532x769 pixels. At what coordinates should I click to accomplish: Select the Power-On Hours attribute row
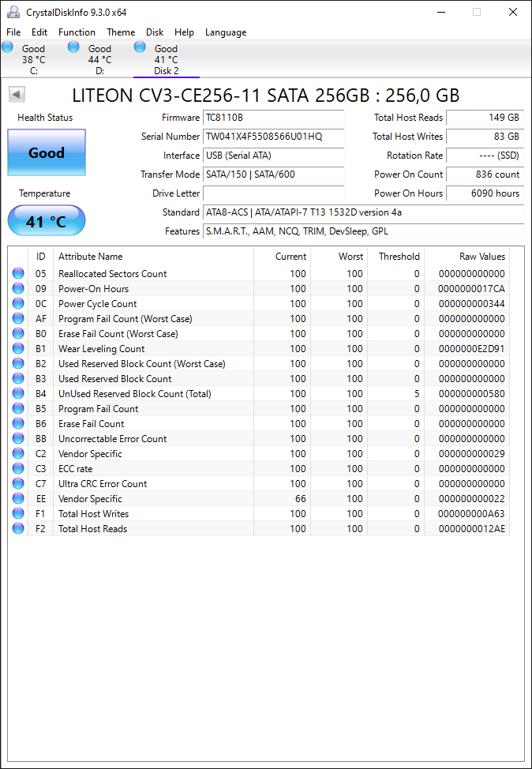[259, 288]
